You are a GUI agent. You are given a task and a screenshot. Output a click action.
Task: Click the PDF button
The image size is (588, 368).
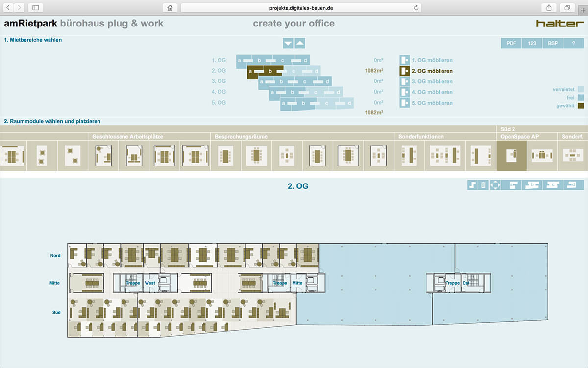click(511, 43)
